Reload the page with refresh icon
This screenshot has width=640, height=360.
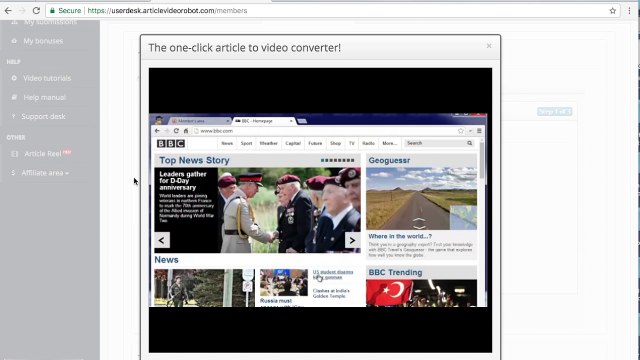[36, 11]
